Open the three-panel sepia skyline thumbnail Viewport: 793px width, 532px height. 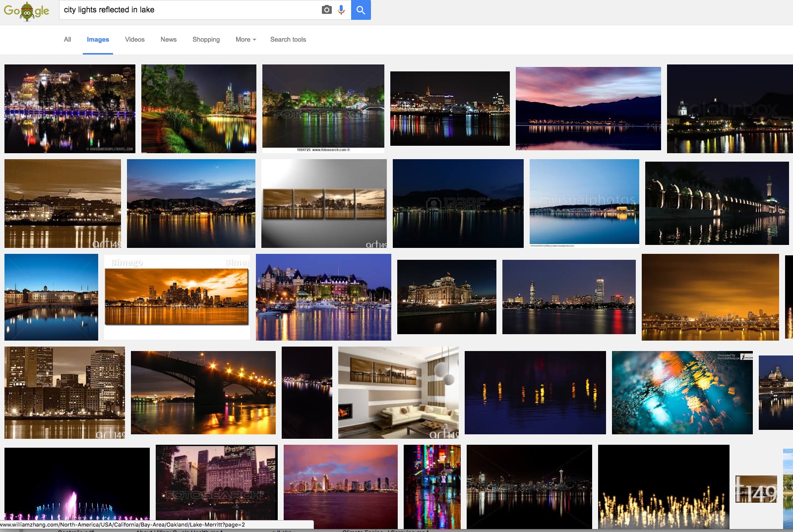(x=324, y=203)
